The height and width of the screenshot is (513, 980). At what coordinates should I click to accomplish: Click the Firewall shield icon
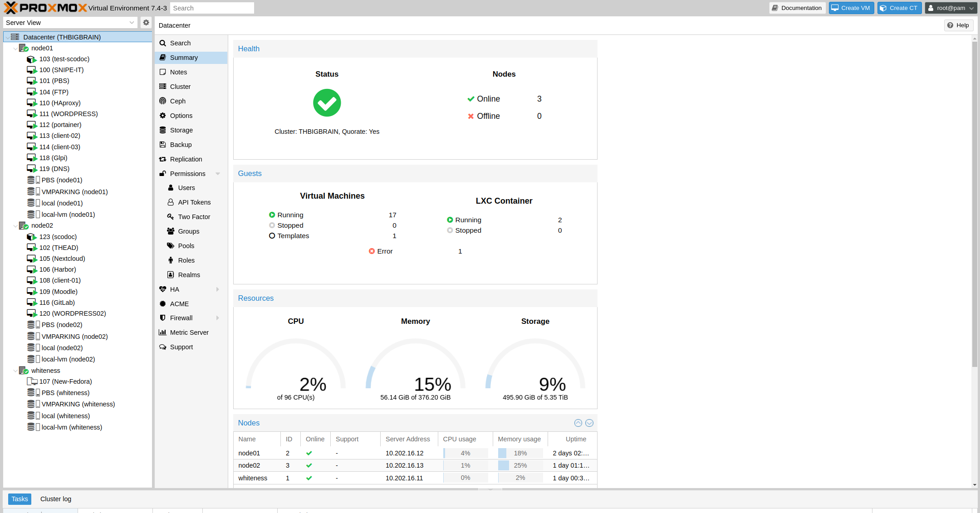pyautogui.click(x=162, y=318)
